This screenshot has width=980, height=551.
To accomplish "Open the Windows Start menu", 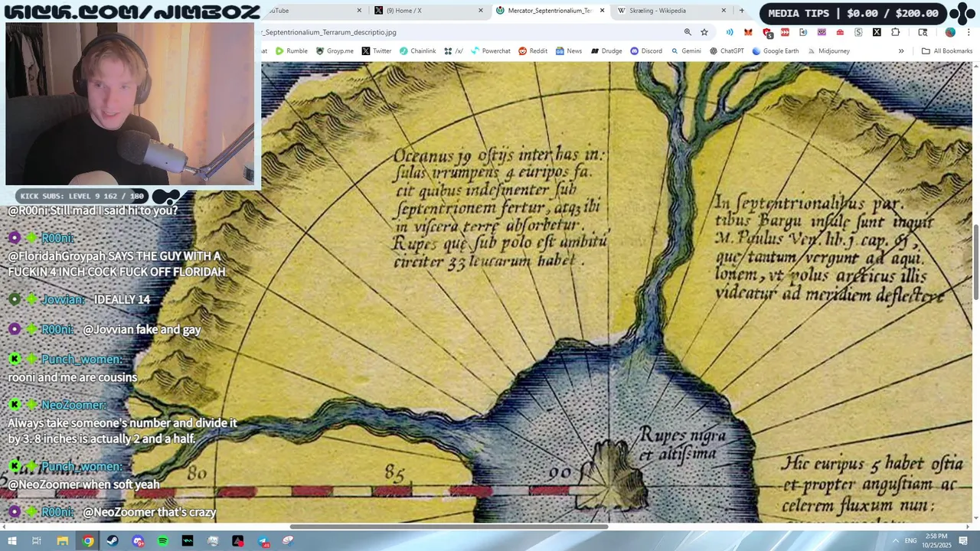I will 11,541.
